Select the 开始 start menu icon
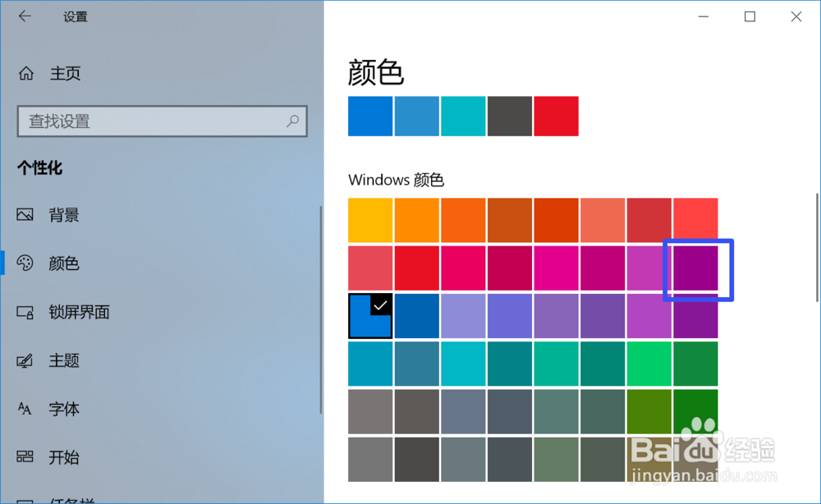 25,457
